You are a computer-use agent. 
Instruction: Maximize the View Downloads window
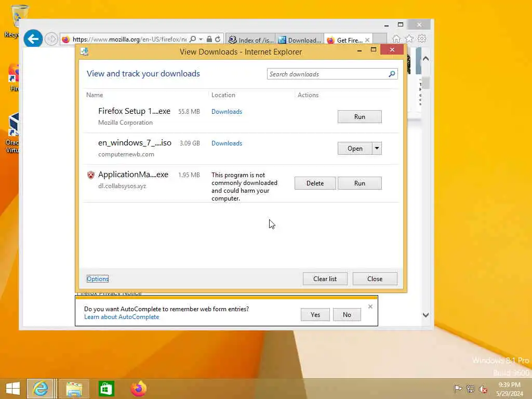(374, 50)
